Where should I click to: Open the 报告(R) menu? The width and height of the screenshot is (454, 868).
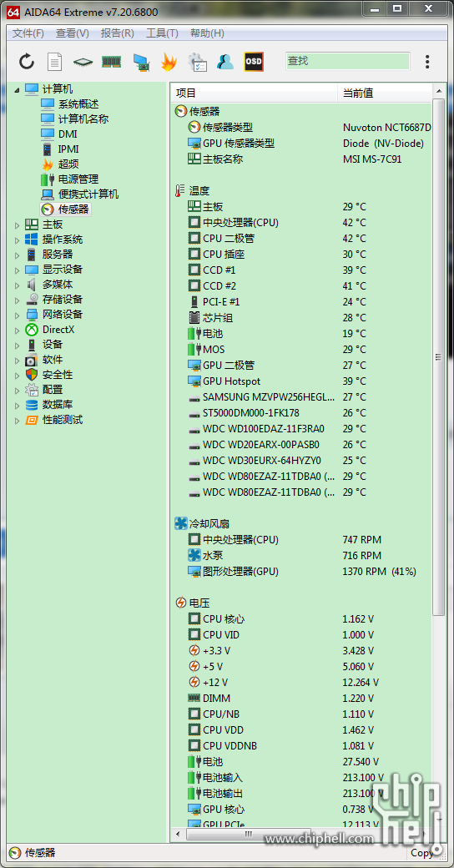tap(118, 33)
